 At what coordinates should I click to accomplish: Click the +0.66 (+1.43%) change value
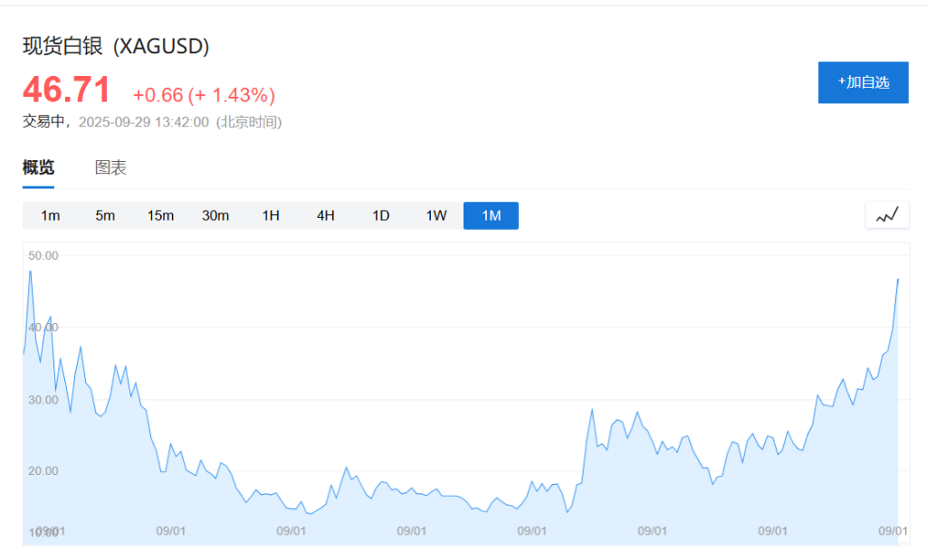(204, 95)
